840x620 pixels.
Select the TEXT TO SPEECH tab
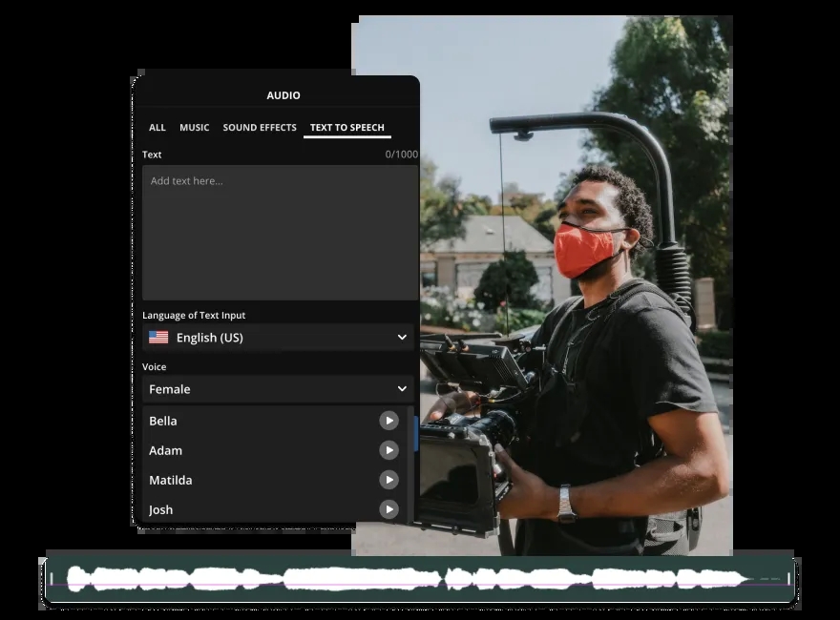coord(347,128)
